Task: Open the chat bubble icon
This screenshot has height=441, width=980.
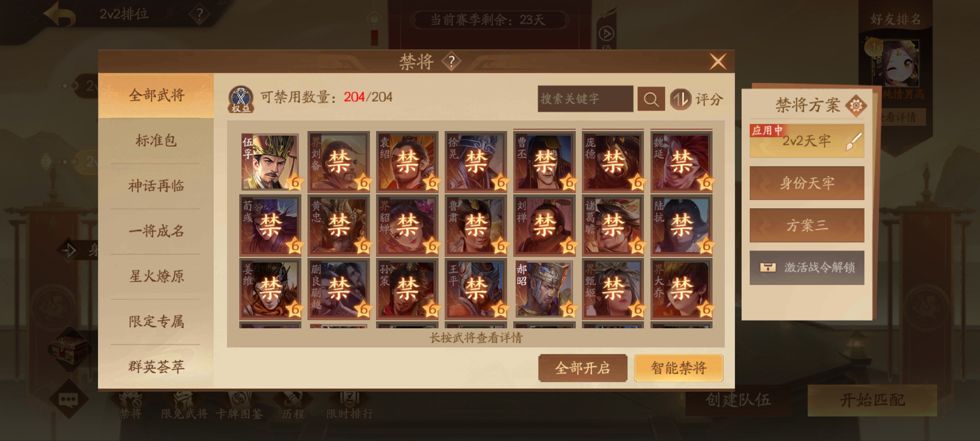Action: pyautogui.click(x=68, y=399)
